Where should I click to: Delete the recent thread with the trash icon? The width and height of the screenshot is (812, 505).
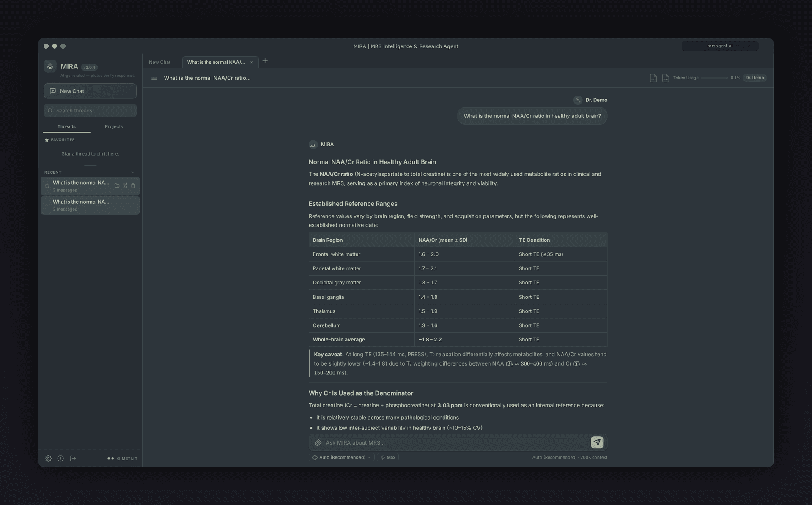point(133,186)
